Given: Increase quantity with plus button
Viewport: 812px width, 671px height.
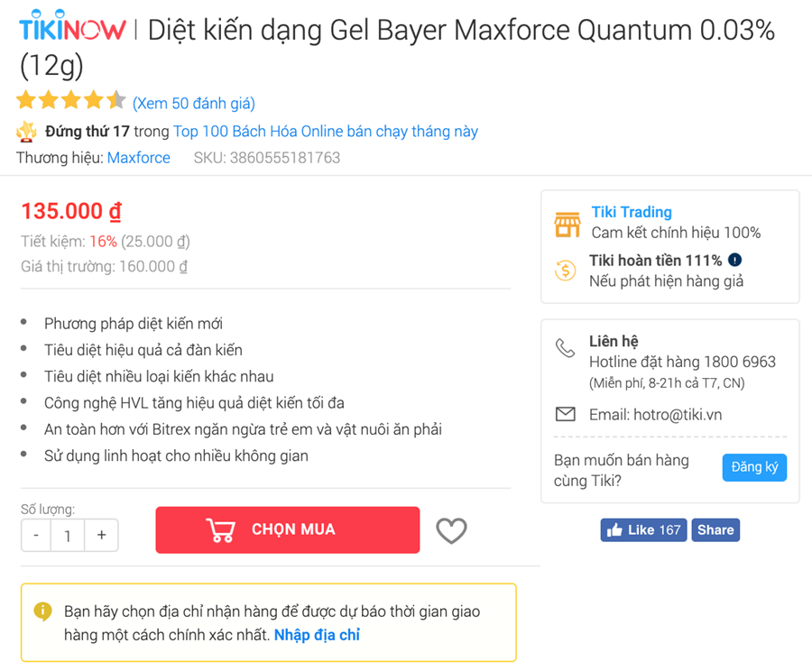Looking at the screenshot, I should point(101,535).
